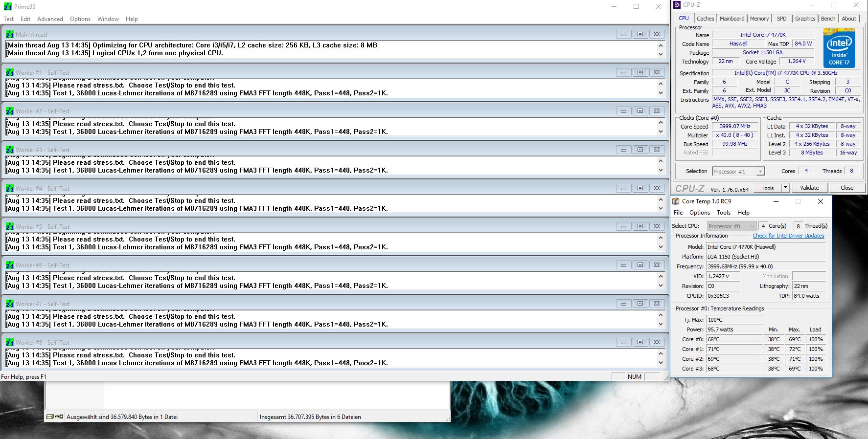Minimize the Worker #7 child window
This screenshot has height=439, width=868.
coord(623,304)
